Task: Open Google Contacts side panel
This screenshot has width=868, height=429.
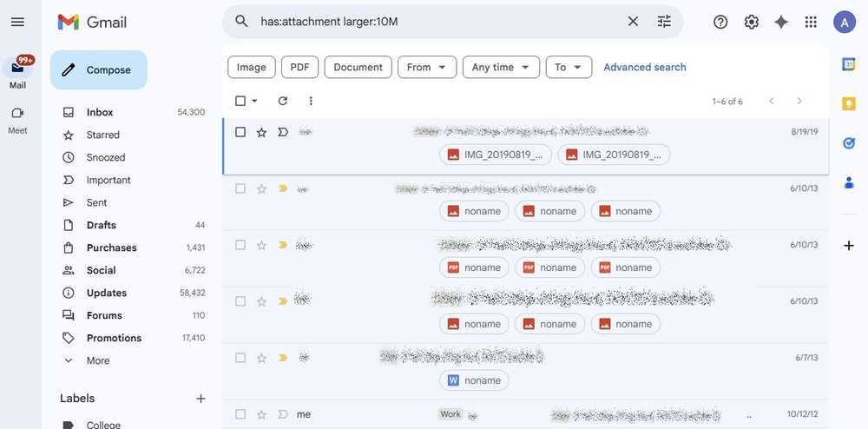Action: point(849,182)
